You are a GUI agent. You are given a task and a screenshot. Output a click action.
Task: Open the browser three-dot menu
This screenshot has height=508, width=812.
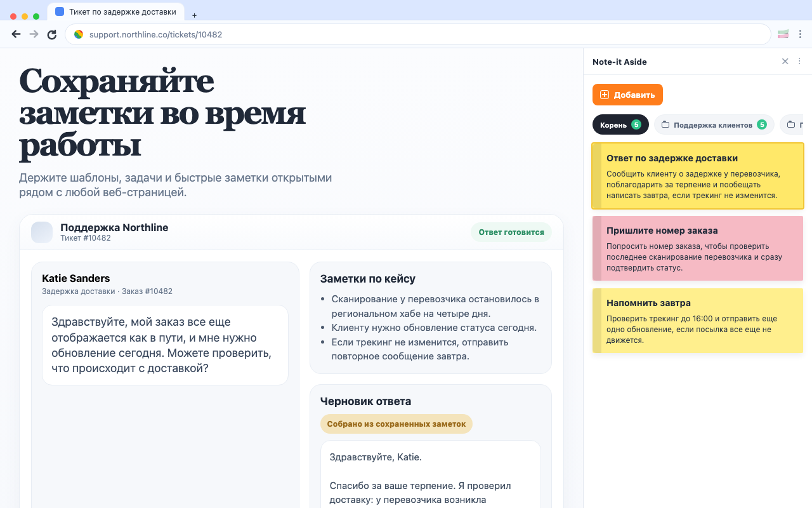(800, 34)
